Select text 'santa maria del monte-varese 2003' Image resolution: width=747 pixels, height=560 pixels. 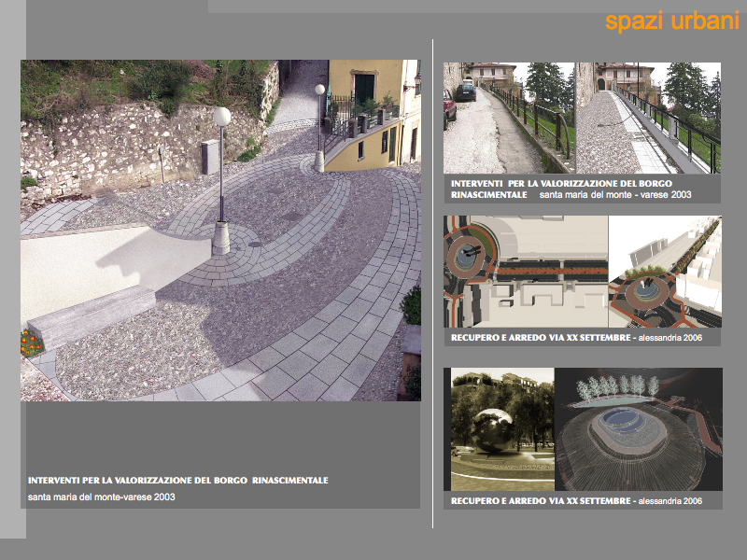coord(102,497)
